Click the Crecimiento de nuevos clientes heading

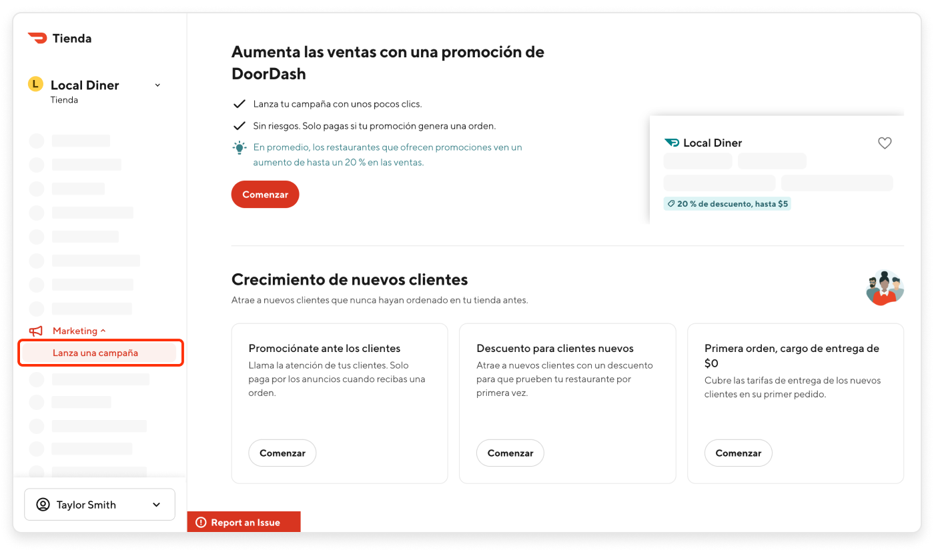click(x=350, y=279)
